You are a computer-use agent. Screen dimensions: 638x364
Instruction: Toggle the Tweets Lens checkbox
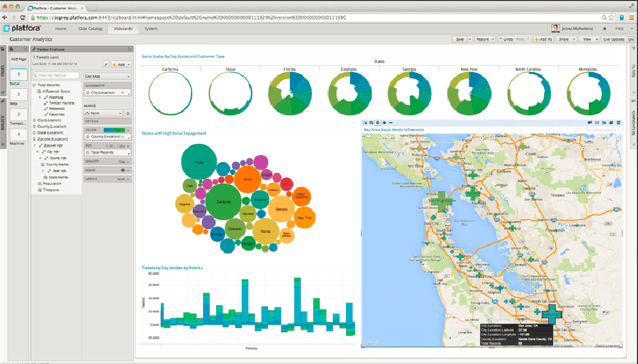click(x=33, y=56)
